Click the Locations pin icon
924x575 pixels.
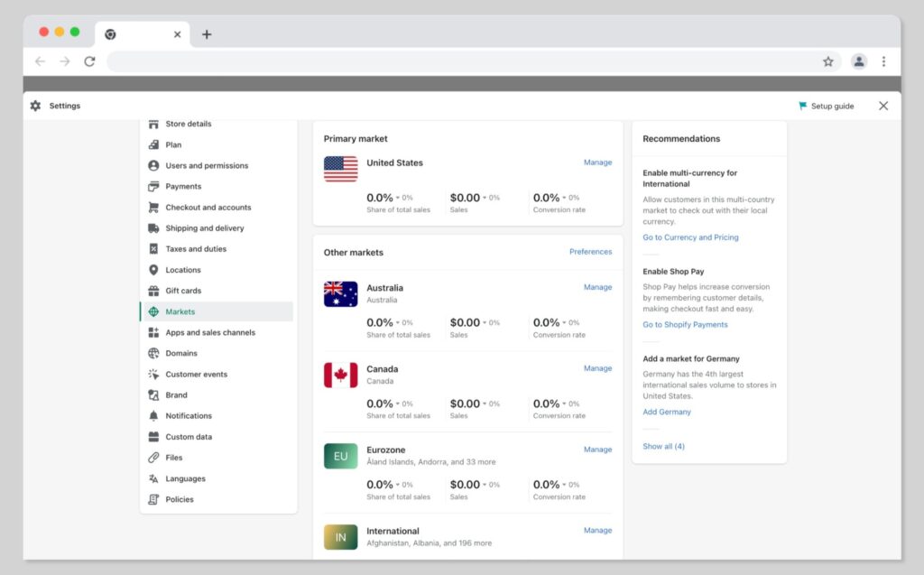153,270
